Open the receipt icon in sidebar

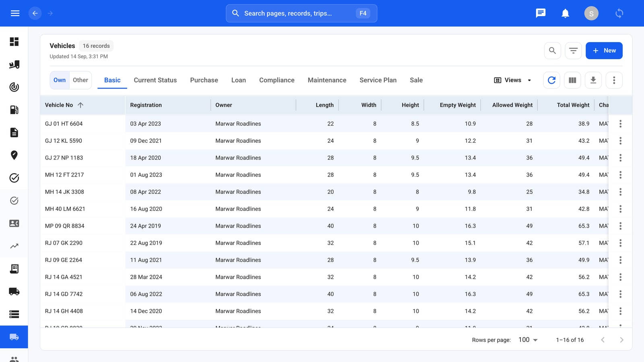point(14,269)
